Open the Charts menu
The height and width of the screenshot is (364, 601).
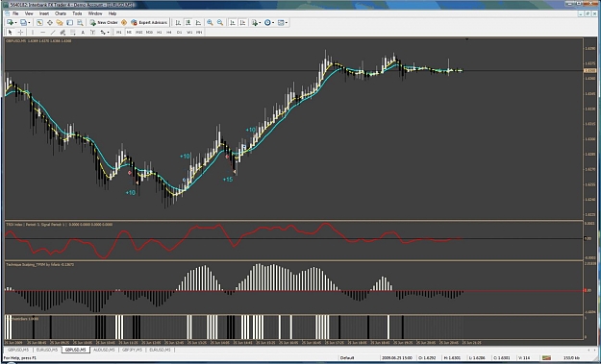[x=61, y=13]
